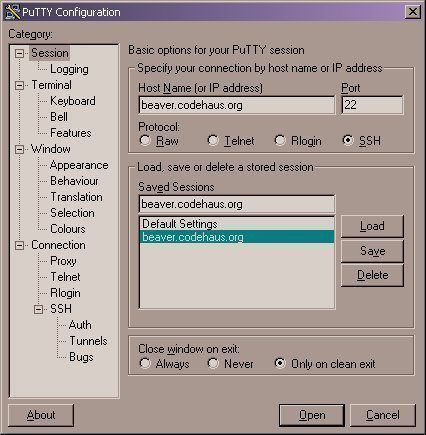Open Proxy settings
The image size is (426, 435).
(63, 261)
